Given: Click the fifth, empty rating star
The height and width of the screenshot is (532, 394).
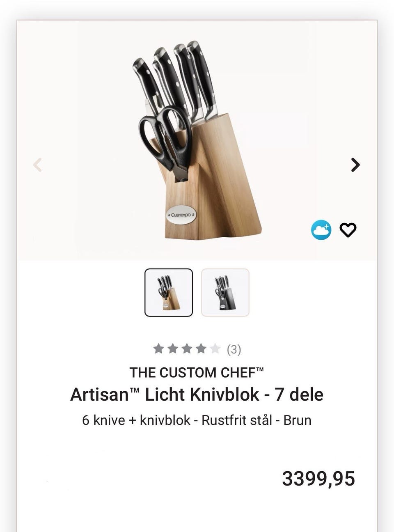Looking at the screenshot, I should click(x=215, y=349).
